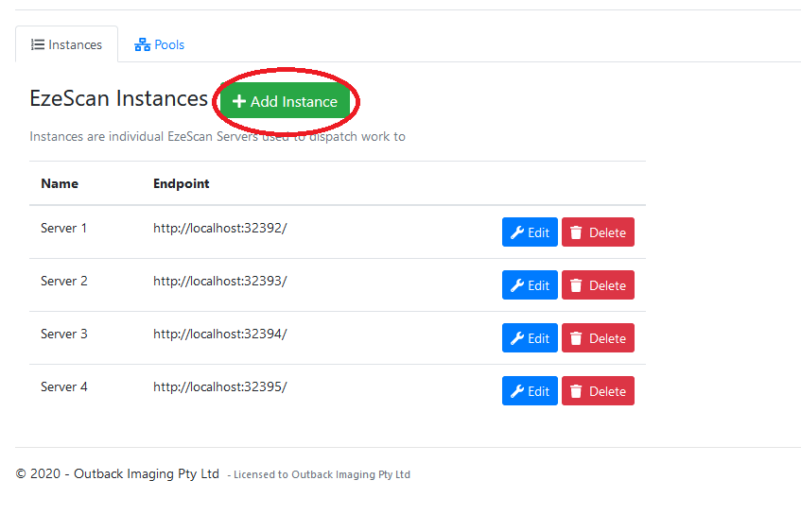Click the wrench icon for Server 3

[x=517, y=338]
